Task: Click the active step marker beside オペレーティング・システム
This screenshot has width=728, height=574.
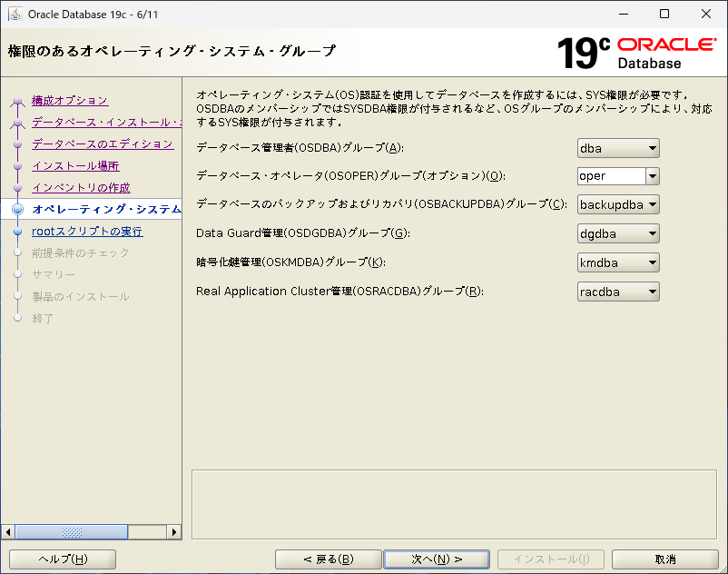Action: [17, 210]
